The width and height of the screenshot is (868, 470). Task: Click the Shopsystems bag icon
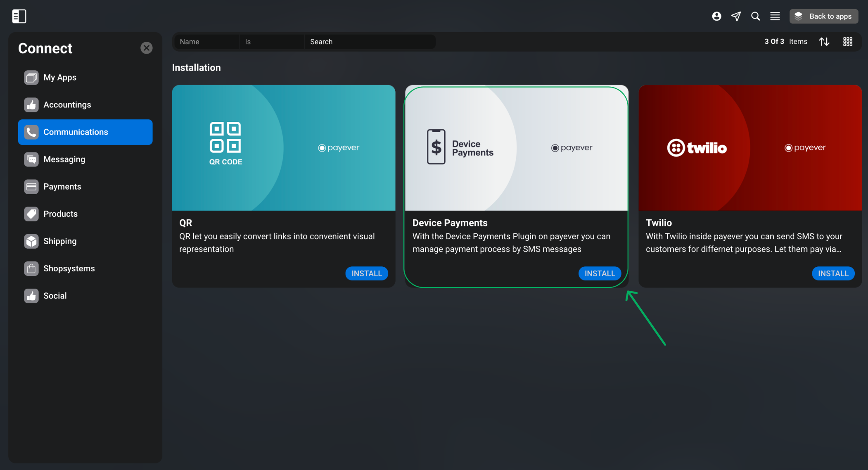pyautogui.click(x=31, y=268)
